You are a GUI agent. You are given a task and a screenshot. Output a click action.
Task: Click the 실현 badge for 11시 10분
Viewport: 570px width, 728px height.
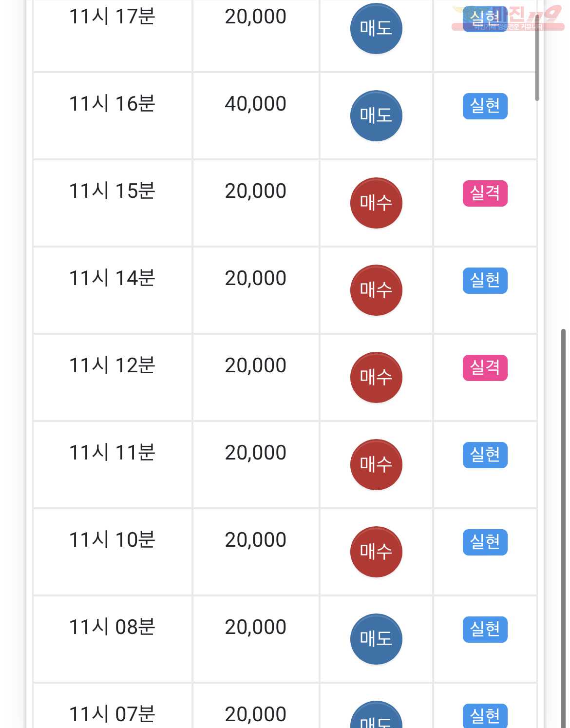(485, 542)
